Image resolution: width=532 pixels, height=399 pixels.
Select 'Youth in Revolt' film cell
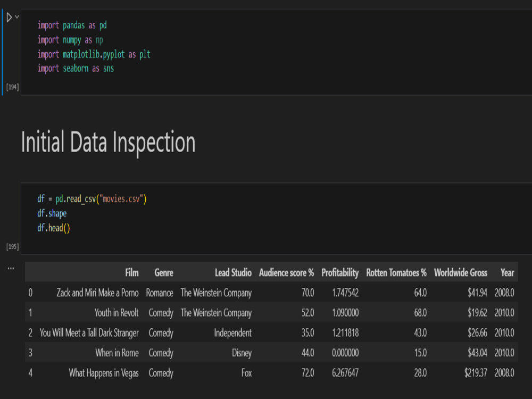(117, 312)
